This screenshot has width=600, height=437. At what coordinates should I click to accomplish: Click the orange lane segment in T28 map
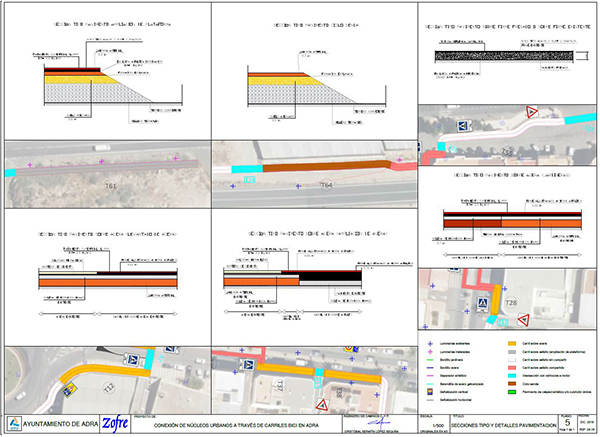tap(496, 300)
